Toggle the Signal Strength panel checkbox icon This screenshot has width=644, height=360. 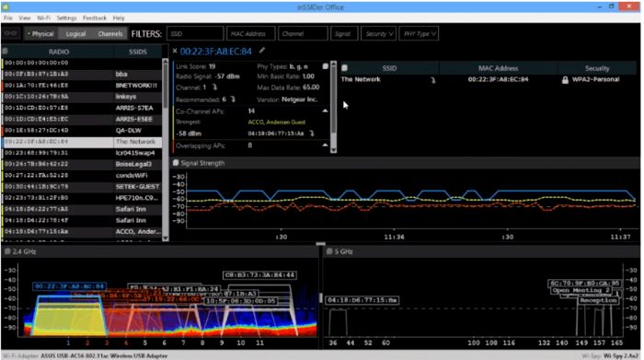pos(176,163)
